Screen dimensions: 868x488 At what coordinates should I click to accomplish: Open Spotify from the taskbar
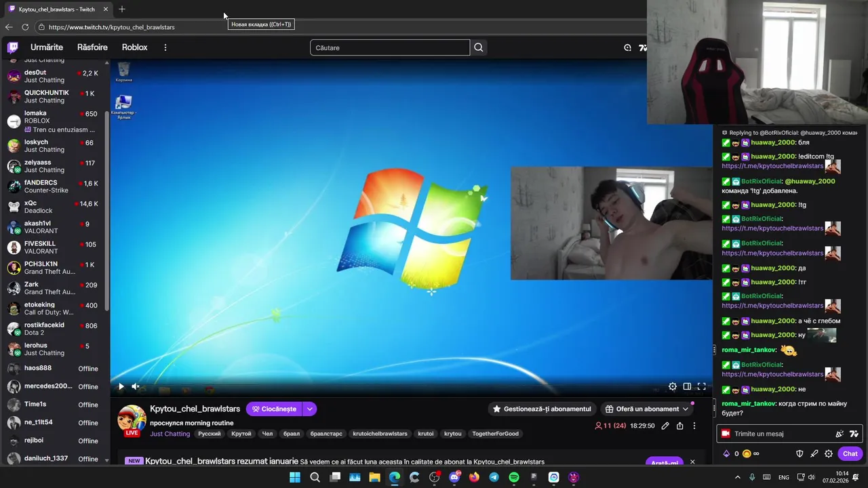(x=514, y=477)
